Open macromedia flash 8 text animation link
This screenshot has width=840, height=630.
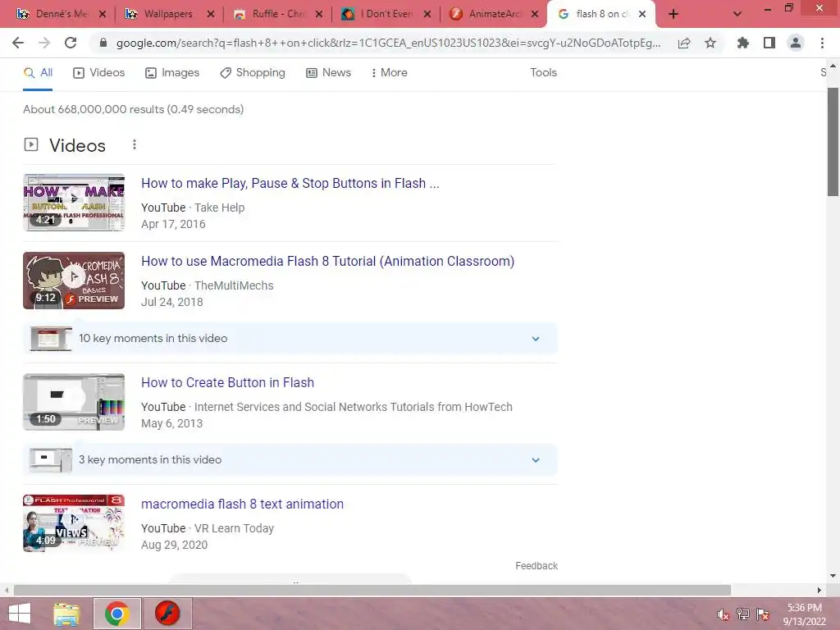pos(242,504)
